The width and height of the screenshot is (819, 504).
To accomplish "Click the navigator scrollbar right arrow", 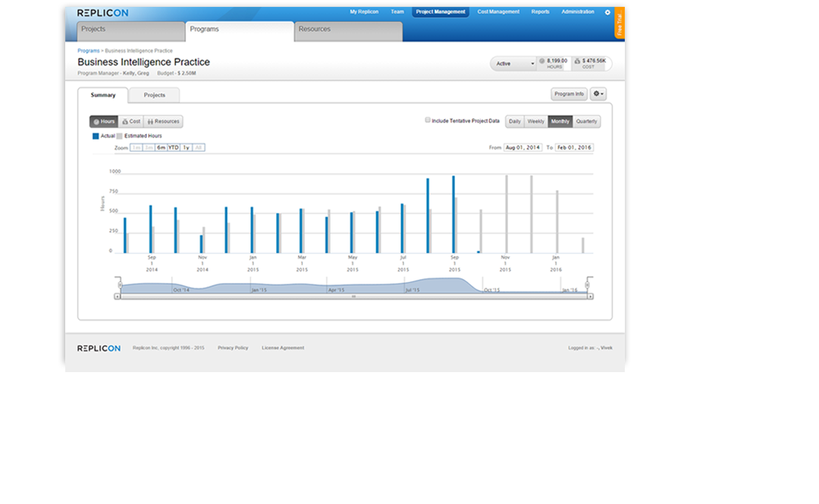I will [x=590, y=296].
